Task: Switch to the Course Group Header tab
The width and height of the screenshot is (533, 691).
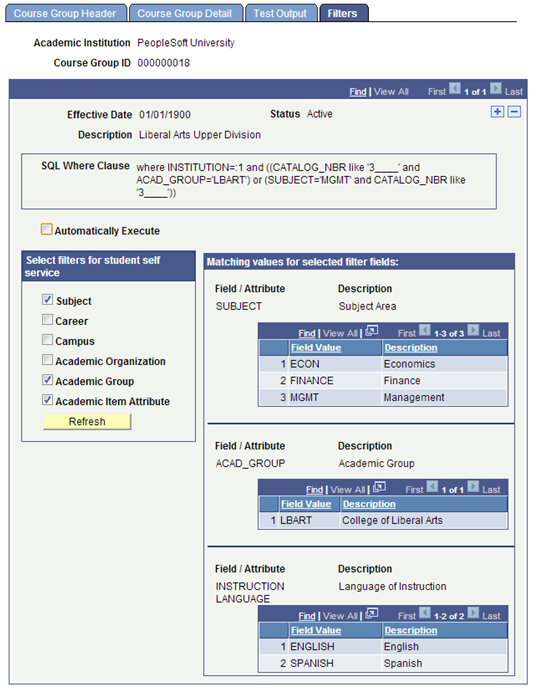Action: coord(66,13)
